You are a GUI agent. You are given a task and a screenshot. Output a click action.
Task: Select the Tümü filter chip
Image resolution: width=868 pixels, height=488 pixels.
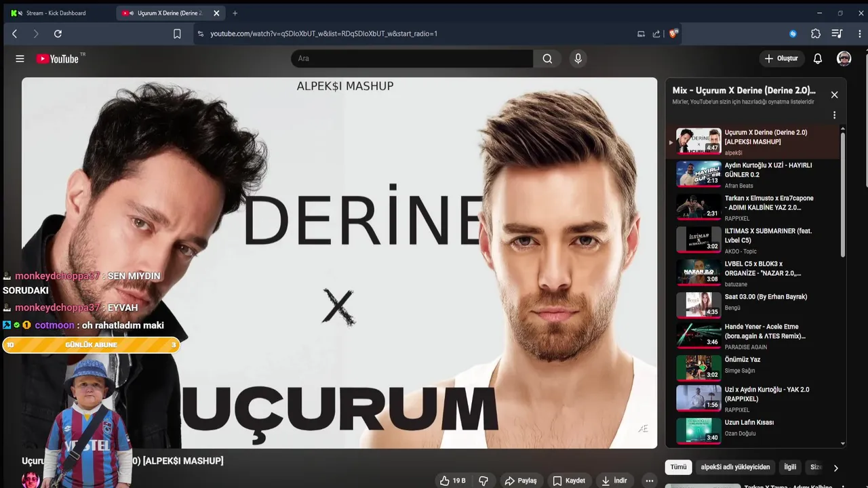[678, 467]
